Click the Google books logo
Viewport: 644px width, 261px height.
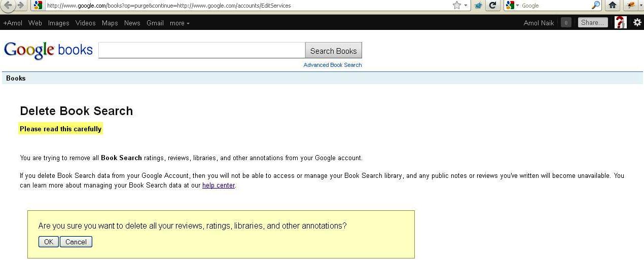tap(48, 50)
